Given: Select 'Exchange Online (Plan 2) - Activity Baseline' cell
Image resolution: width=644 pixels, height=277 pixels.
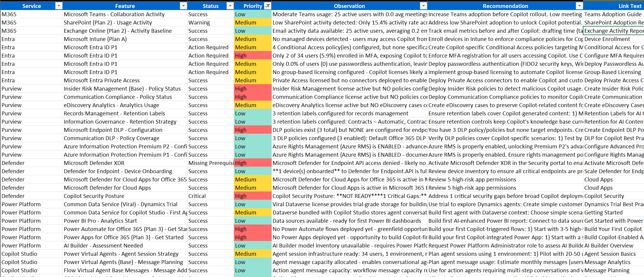Looking at the screenshot, I should click(125, 31).
